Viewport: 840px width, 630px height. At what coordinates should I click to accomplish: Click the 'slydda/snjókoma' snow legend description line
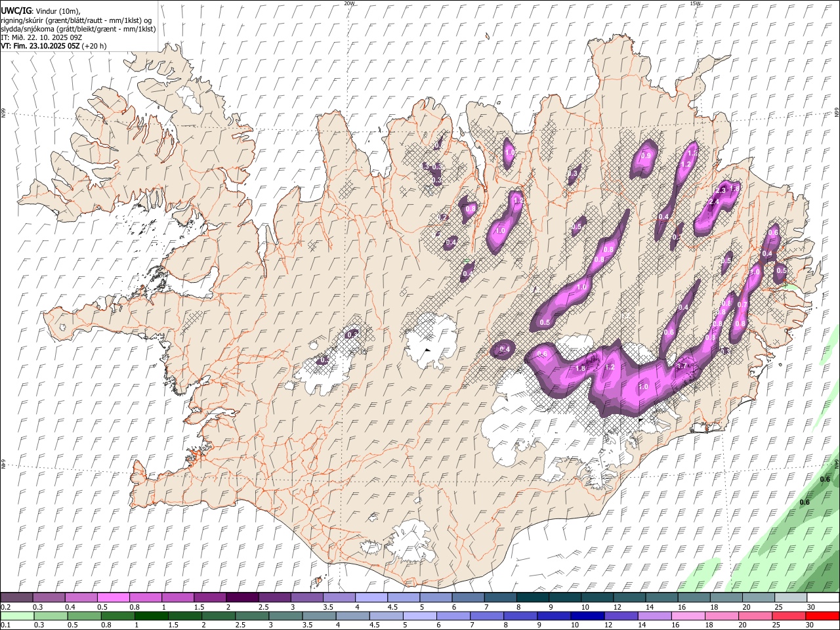(x=78, y=29)
